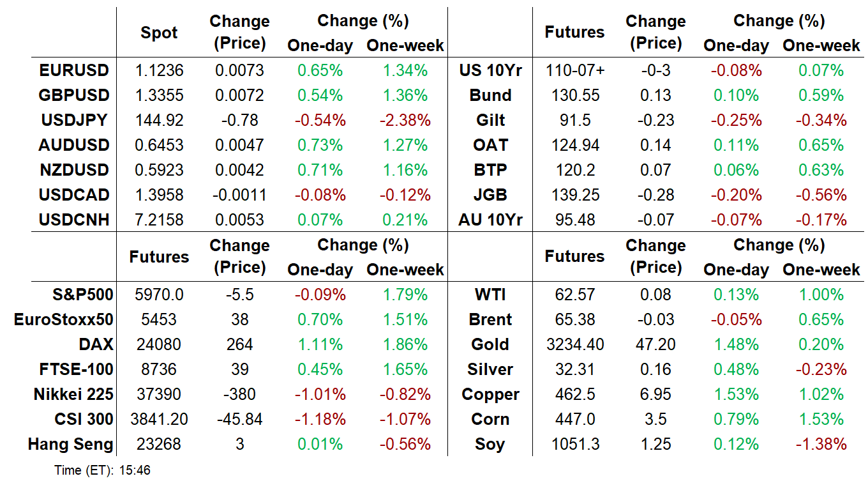Image resolution: width=868 pixels, height=490 pixels.
Task: Click the Soy one-week change -1.38%
Action: click(x=821, y=445)
